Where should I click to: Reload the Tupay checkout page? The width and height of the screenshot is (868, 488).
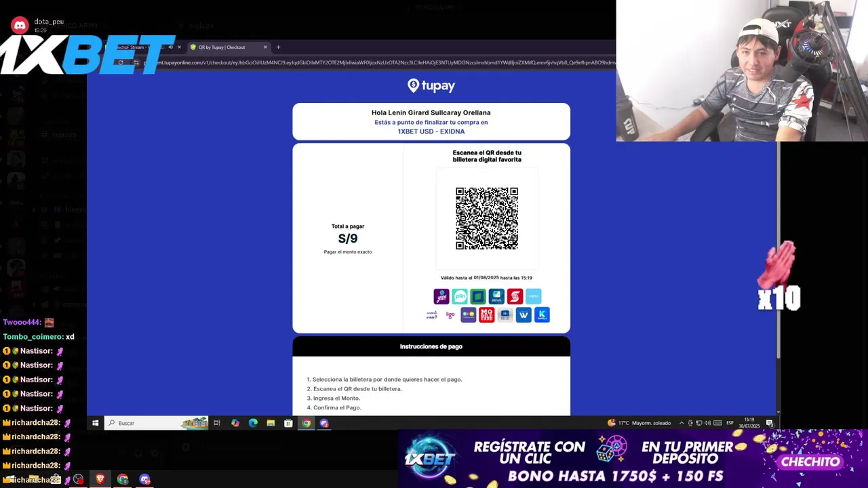tap(121, 62)
